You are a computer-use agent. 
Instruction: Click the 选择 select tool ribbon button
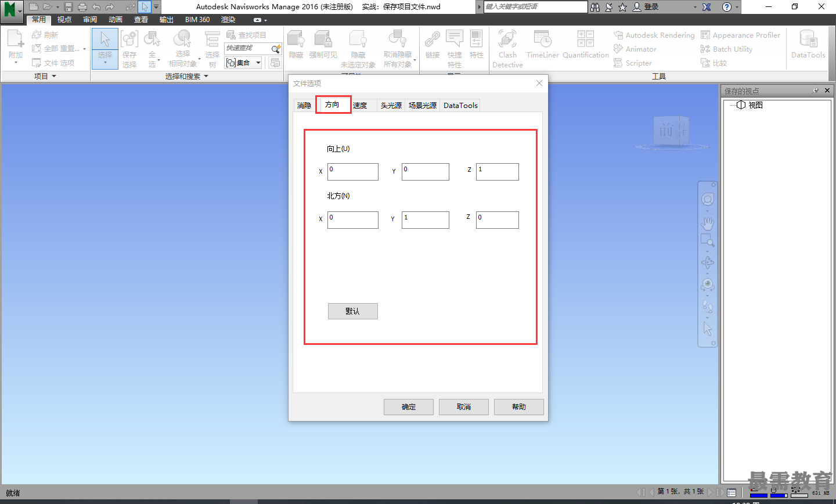(105, 48)
